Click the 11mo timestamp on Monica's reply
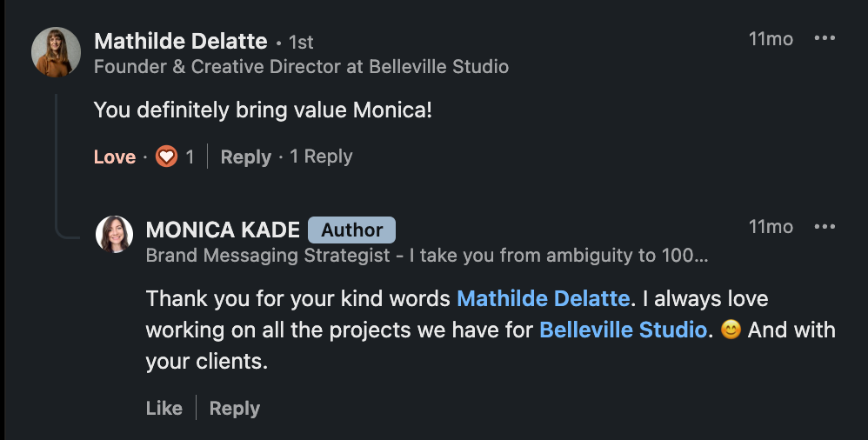Viewport: 868px width, 440px height. click(x=771, y=227)
